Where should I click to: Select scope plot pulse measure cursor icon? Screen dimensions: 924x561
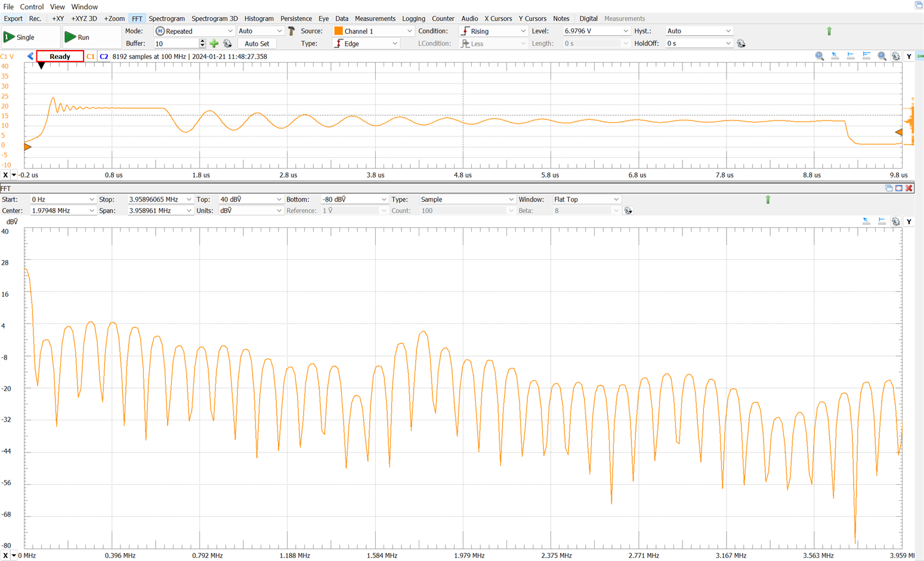click(x=866, y=56)
